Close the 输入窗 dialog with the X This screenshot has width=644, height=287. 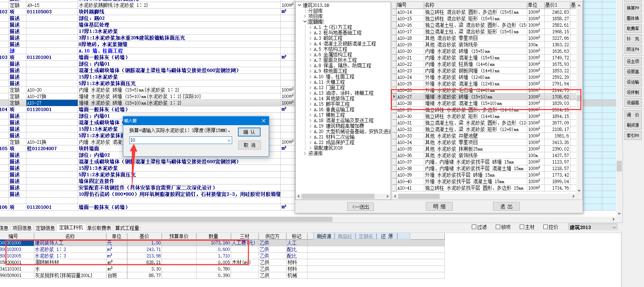pyautogui.click(x=263, y=121)
